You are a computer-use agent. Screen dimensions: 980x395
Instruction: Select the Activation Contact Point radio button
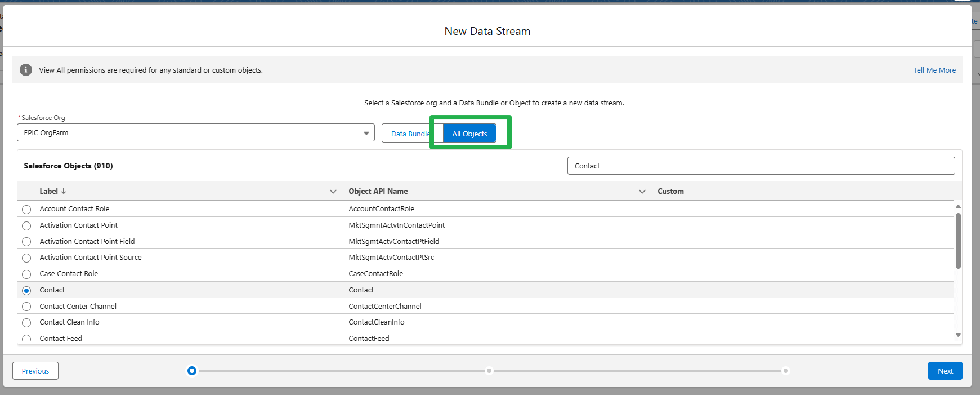[x=26, y=226]
